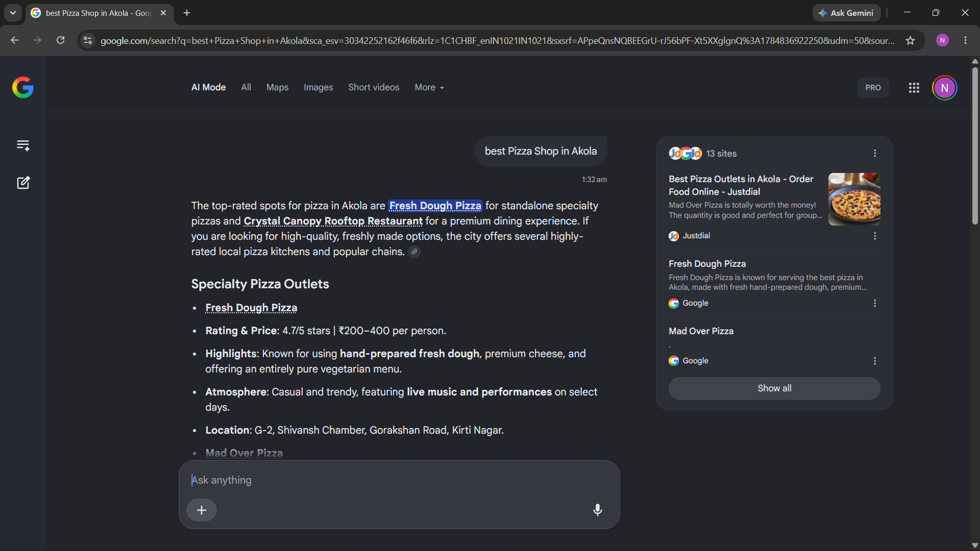980x551 pixels.
Task: View site information icon in address bar
Action: tap(88, 40)
